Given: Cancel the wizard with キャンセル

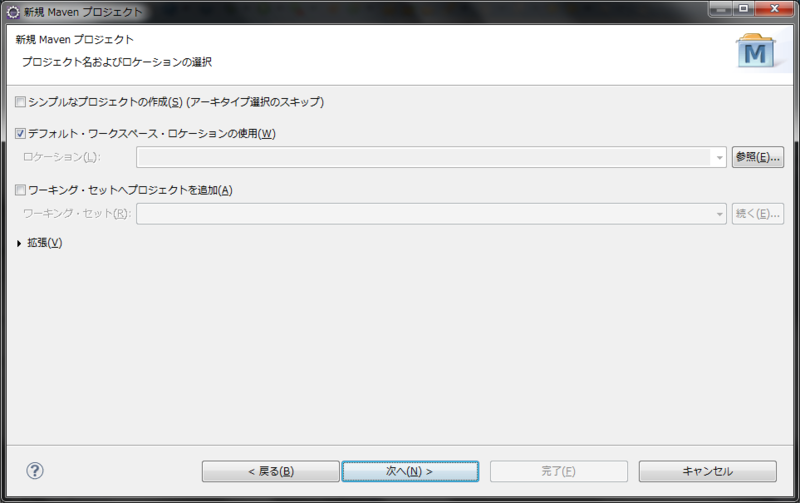Looking at the screenshot, I should (708, 471).
